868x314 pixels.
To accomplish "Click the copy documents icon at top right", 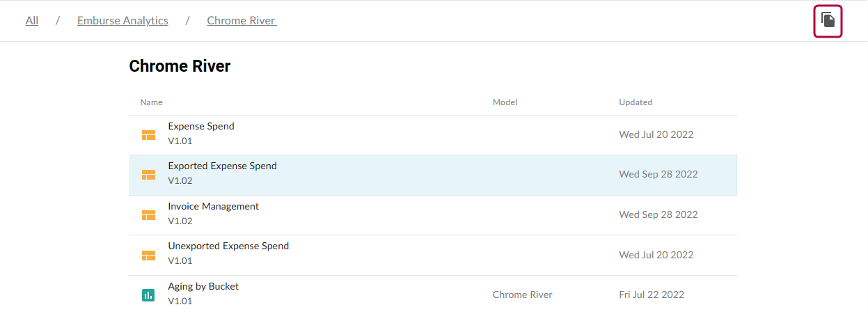I will (x=828, y=21).
